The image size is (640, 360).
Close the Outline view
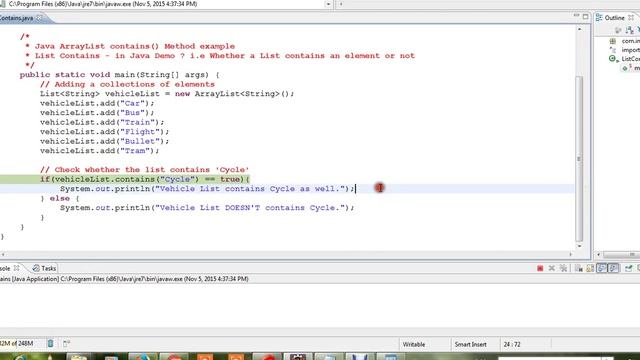(631, 18)
